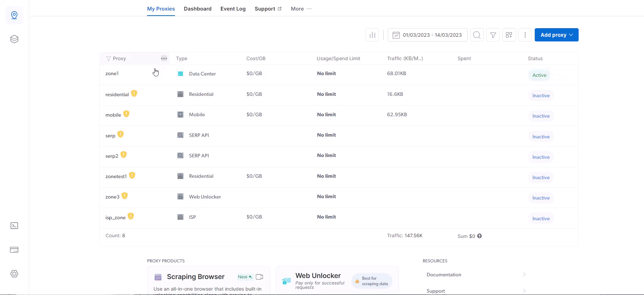Expand the Add proxy dropdown
This screenshot has height=295, width=644.
coord(557,35)
